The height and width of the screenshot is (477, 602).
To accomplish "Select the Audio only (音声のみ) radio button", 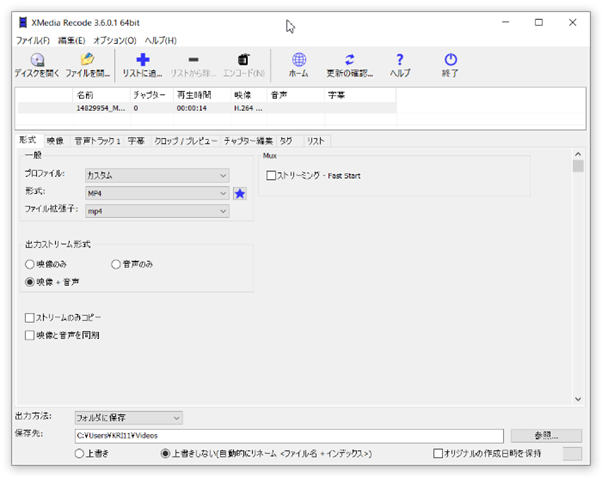I will (x=116, y=264).
